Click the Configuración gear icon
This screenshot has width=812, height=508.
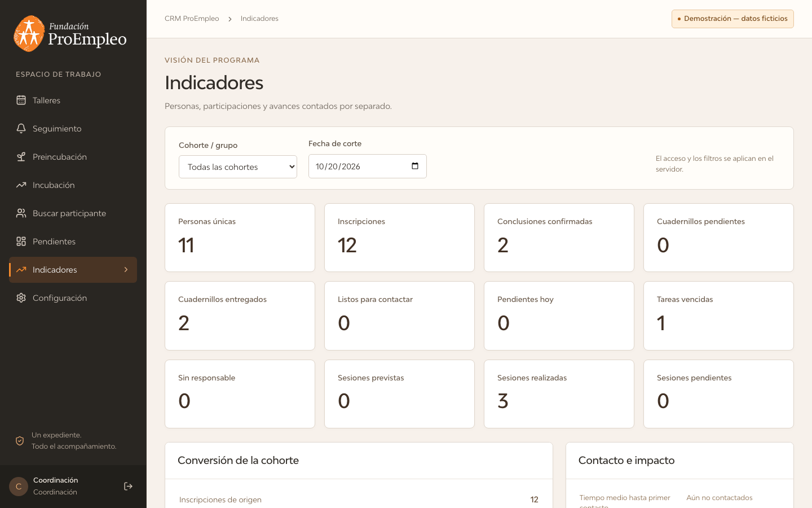click(x=21, y=298)
